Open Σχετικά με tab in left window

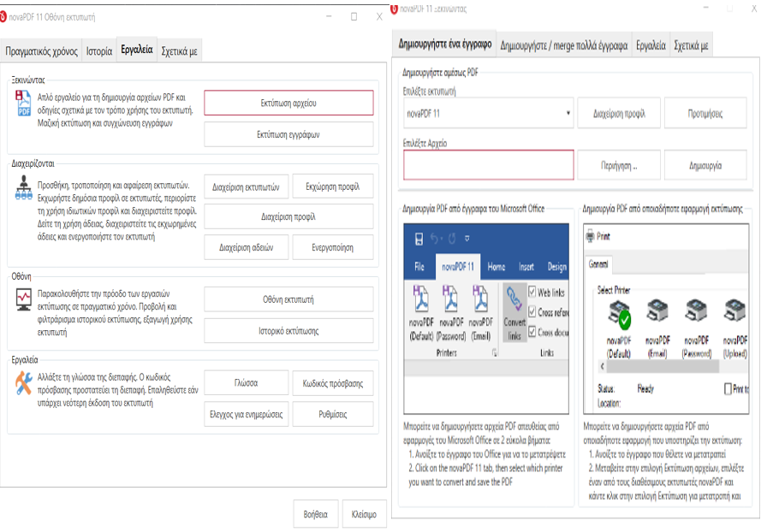tap(180, 51)
